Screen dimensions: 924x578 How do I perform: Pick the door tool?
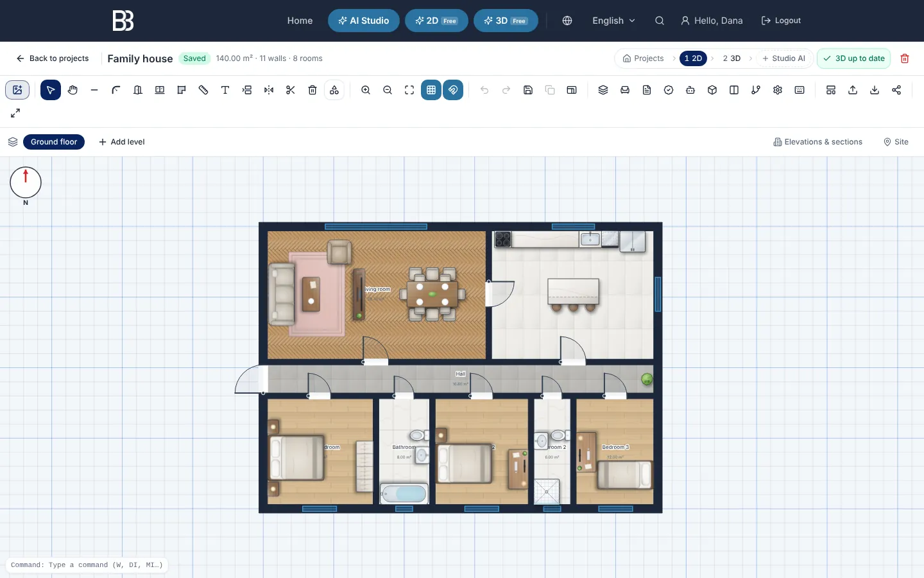click(x=138, y=90)
